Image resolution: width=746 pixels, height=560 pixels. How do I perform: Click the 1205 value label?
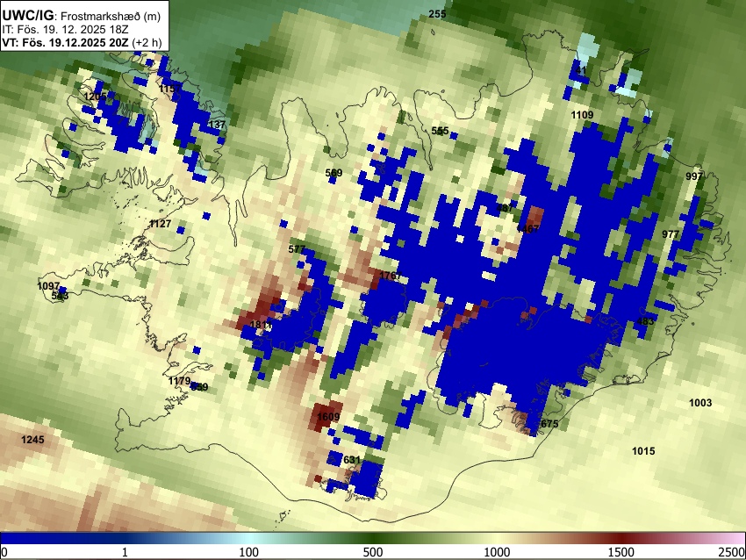tap(95, 97)
